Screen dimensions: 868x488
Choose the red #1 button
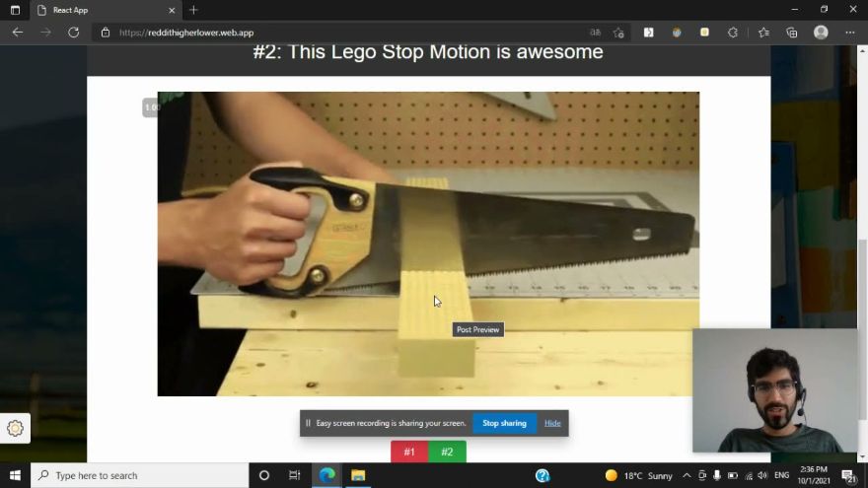(x=409, y=452)
